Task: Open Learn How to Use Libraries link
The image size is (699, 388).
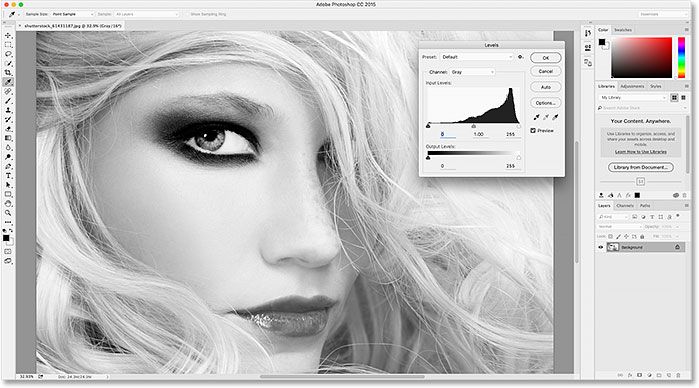Action: pos(641,152)
